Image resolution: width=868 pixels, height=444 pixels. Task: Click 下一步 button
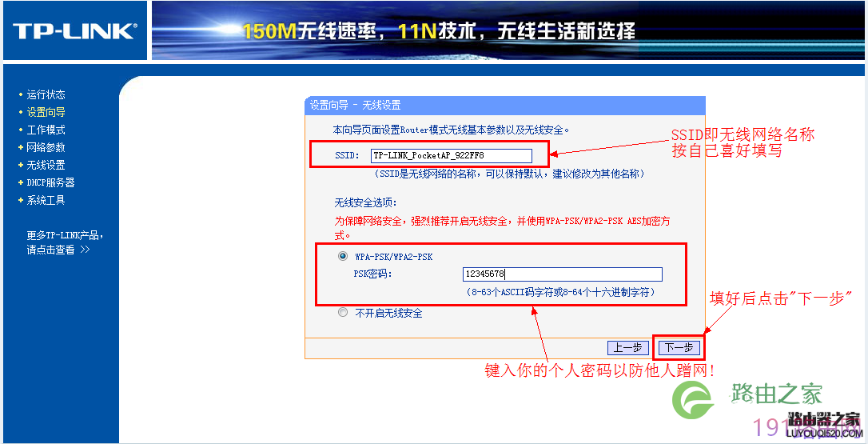(679, 347)
